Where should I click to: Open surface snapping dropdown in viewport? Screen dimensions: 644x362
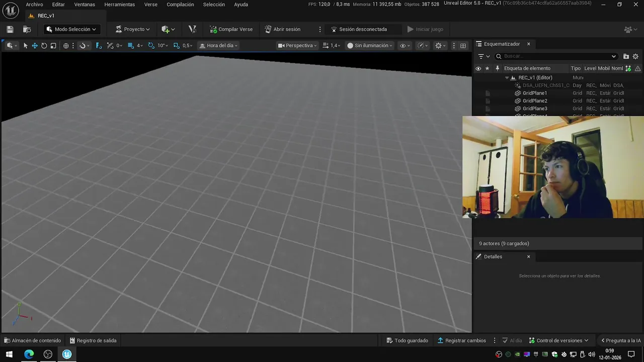click(x=85, y=45)
